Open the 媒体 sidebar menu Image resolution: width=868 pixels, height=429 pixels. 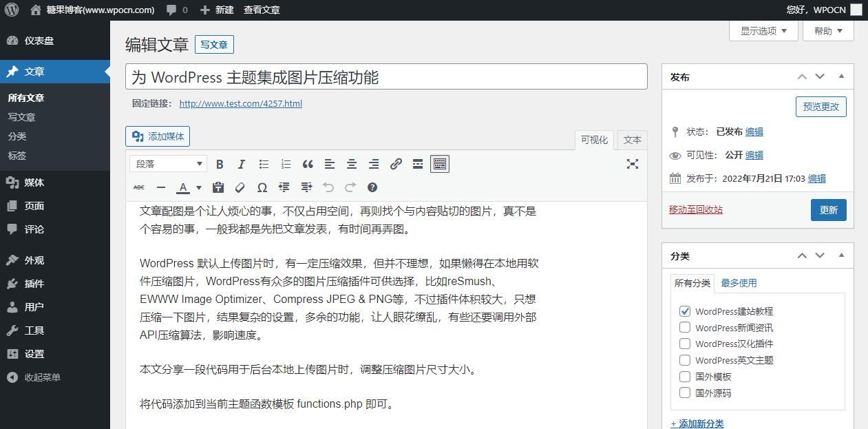tap(55, 182)
